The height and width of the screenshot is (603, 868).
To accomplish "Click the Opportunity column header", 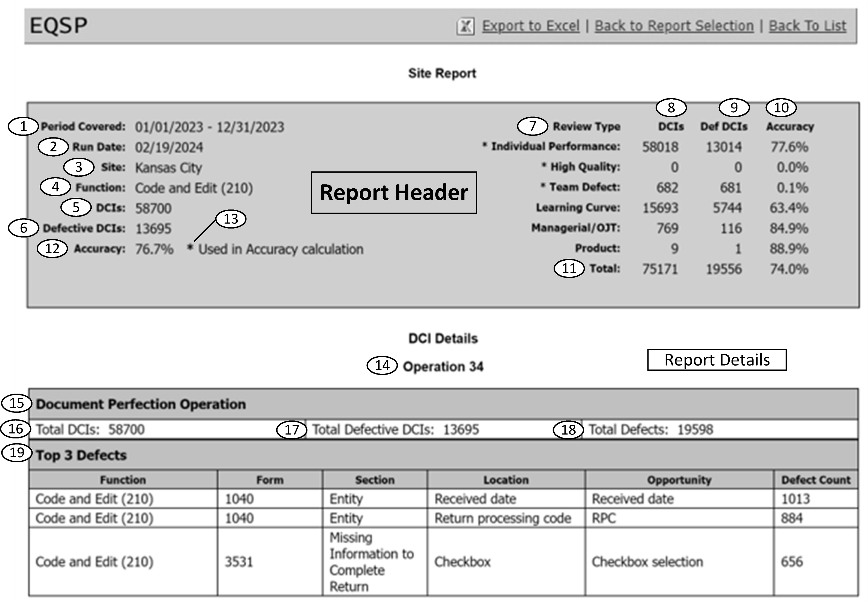I will click(x=679, y=480).
